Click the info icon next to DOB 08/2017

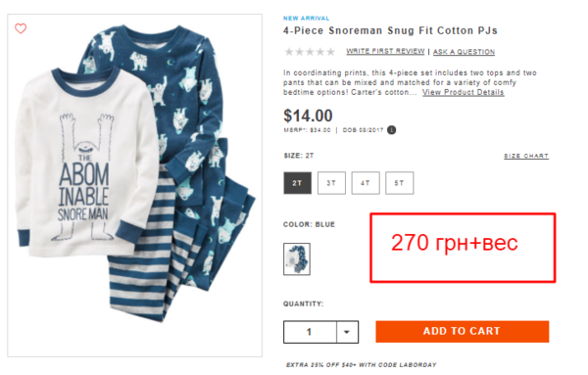pos(391,130)
